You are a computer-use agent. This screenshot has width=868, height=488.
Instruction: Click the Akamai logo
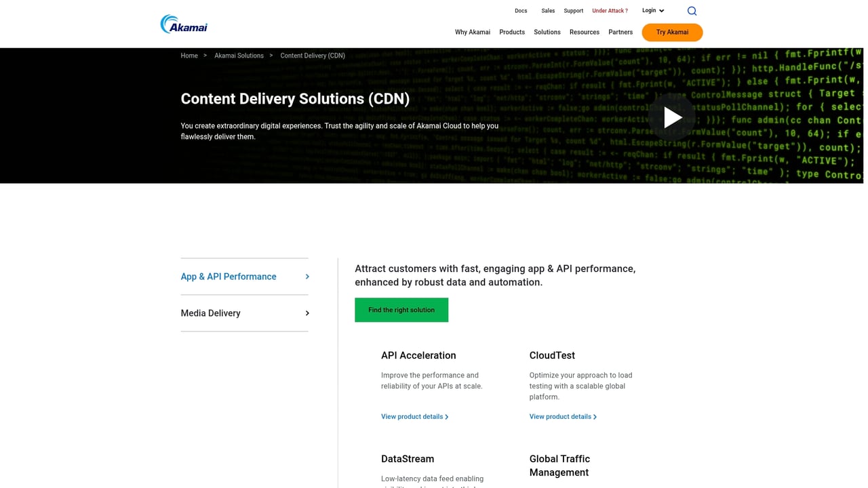coord(183,24)
